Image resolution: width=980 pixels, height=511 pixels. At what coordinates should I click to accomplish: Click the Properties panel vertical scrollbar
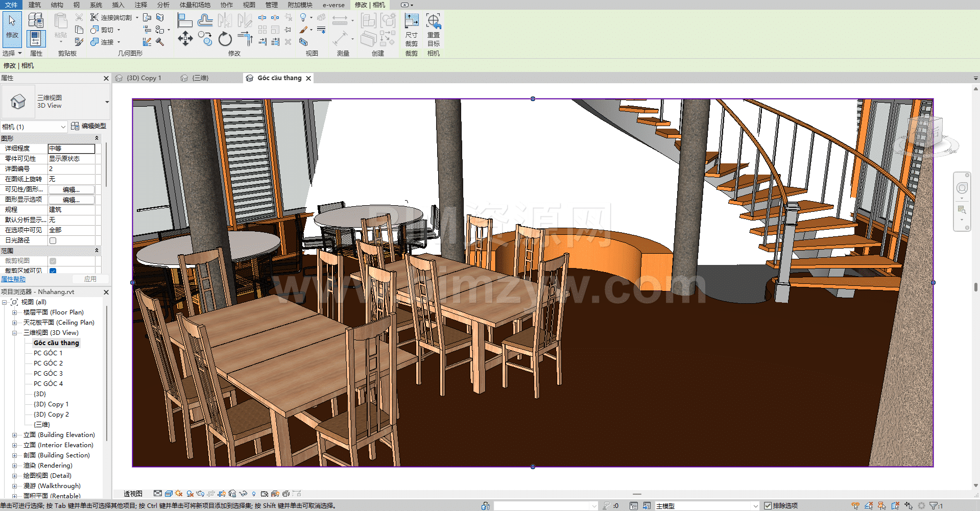pyautogui.click(x=106, y=164)
